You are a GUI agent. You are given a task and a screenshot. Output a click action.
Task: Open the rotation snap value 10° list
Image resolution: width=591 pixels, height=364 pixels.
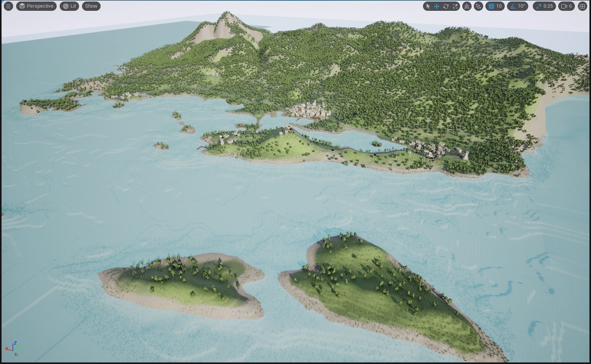[521, 6]
